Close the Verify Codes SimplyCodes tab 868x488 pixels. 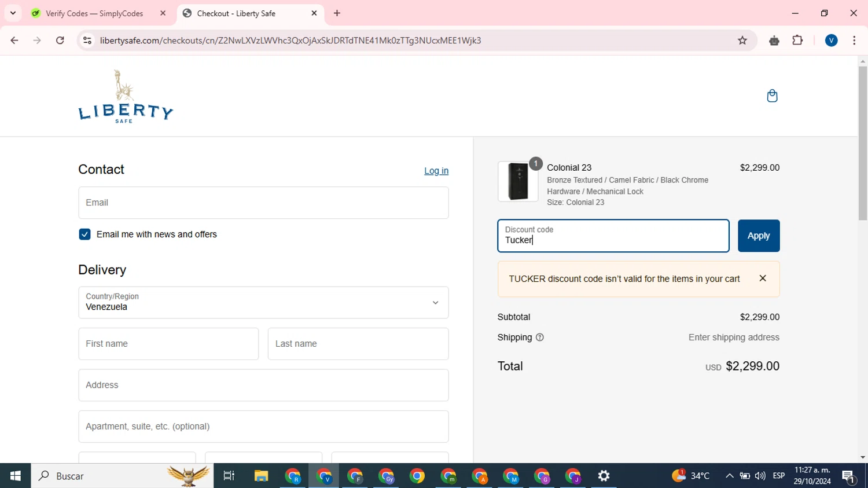pyautogui.click(x=163, y=13)
